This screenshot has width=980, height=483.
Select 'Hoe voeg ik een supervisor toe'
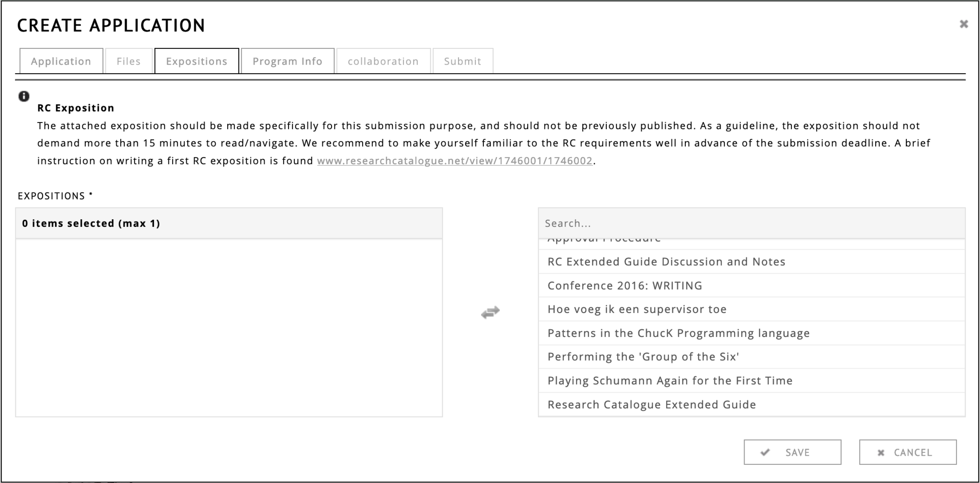(636, 309)
